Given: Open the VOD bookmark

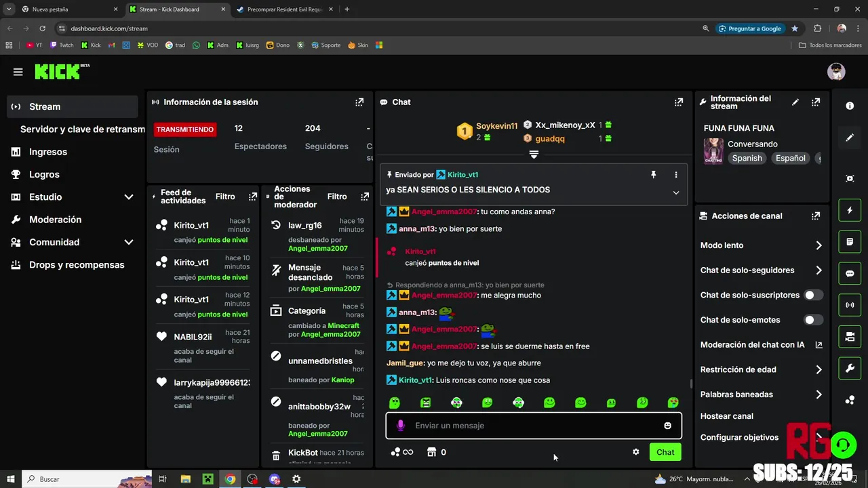Looking at the screenshot, I should pyautogui.click(x=147, y=45).
